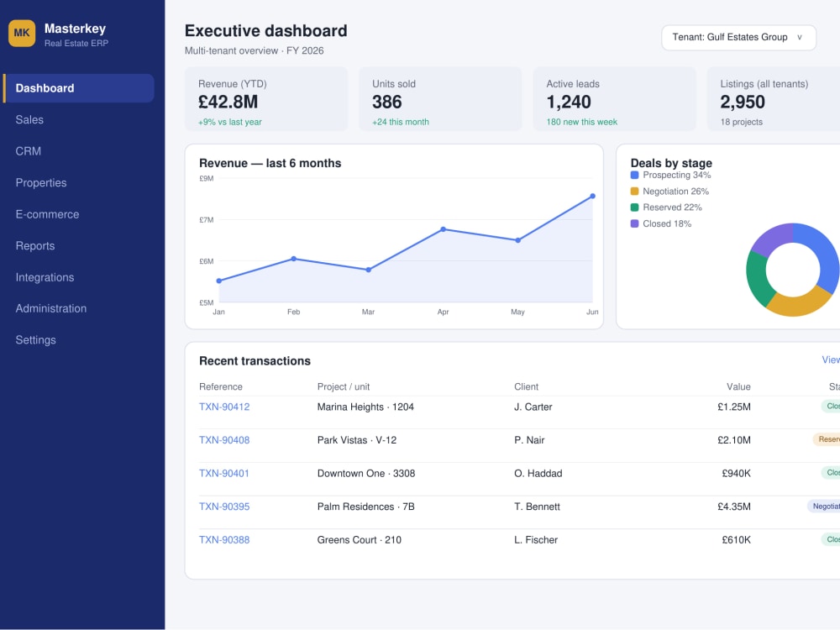Click the Mar data point on revenue chart
This screenshot has height=630, width=840.
pyautogui.click(x=369, y=270)
